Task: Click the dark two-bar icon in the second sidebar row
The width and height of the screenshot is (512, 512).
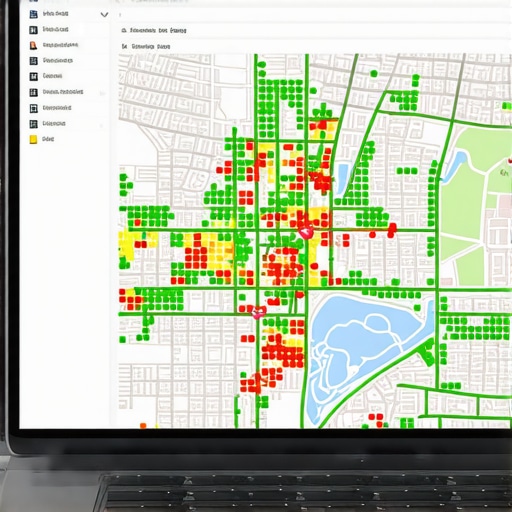Action: click(x=33, y=30)
